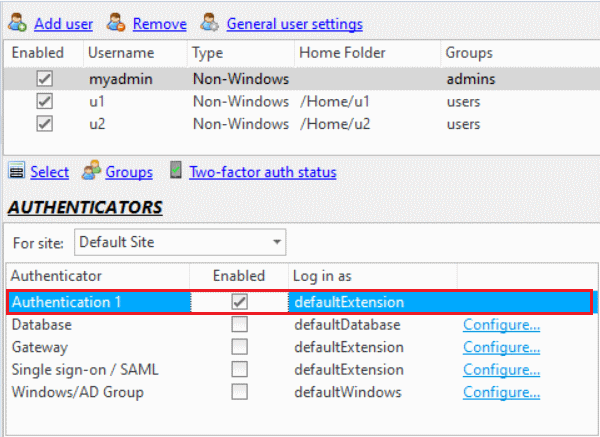Open Configure link for Windows/AD Group
Screen dimensions: 600x437
click(x=501, y=392)
